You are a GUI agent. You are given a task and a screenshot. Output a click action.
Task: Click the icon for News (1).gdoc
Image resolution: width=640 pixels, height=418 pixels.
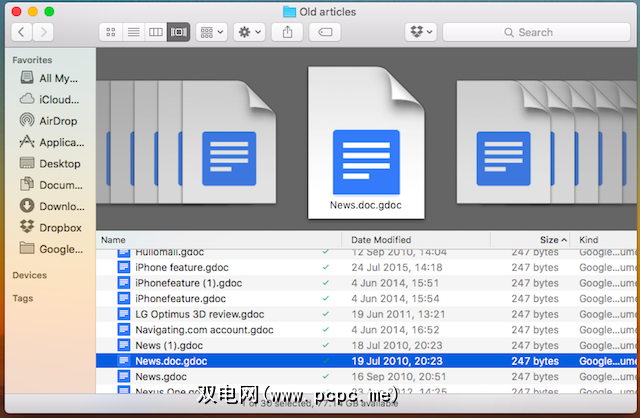(124, 345)
